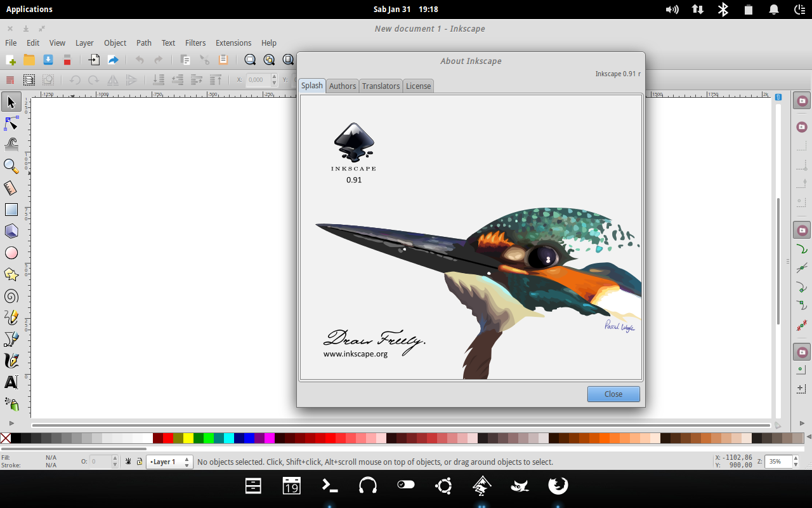Save document with blue download icon

coord(48,60)
